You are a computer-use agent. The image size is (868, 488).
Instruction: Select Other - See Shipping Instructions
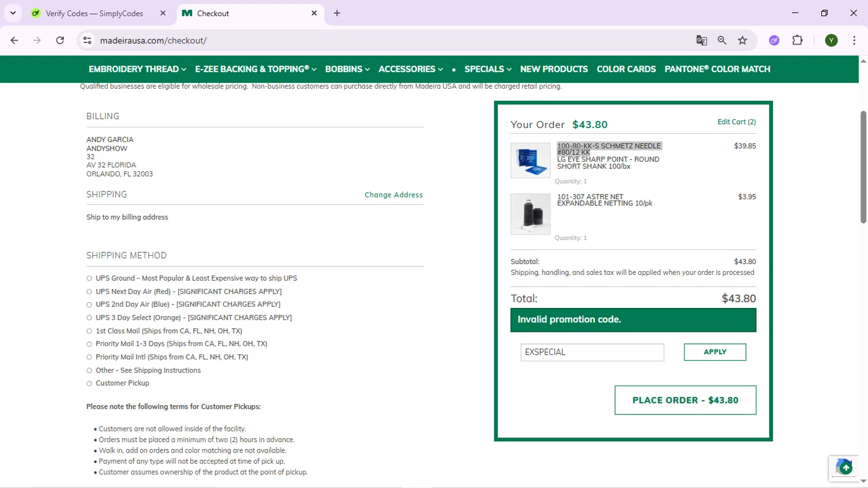(89, 370)
